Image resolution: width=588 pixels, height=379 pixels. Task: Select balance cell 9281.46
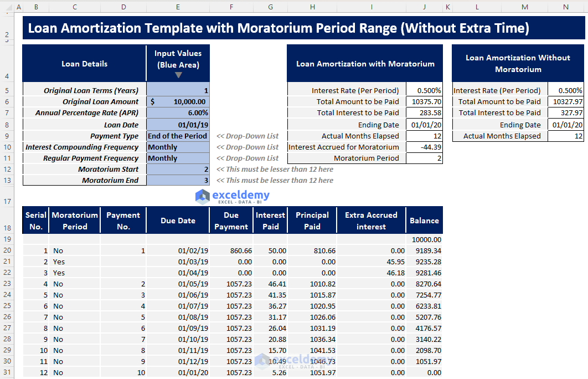(424, 273)
